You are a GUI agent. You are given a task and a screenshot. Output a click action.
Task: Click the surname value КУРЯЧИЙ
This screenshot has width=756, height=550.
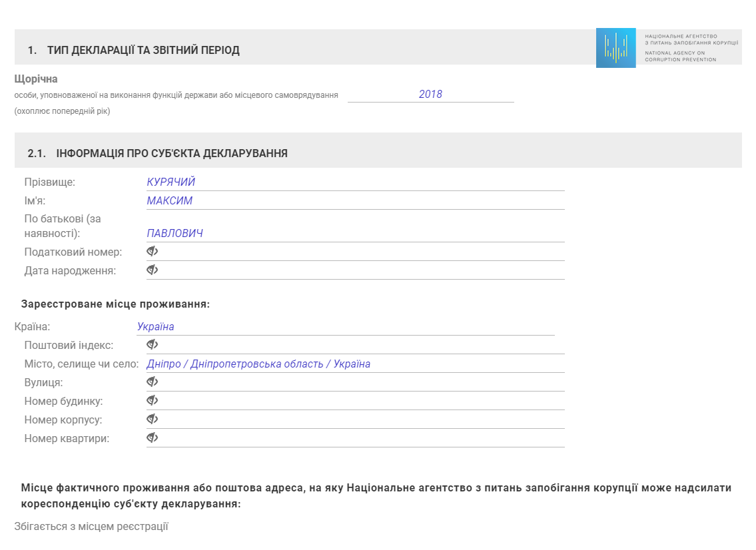(171, 182)
